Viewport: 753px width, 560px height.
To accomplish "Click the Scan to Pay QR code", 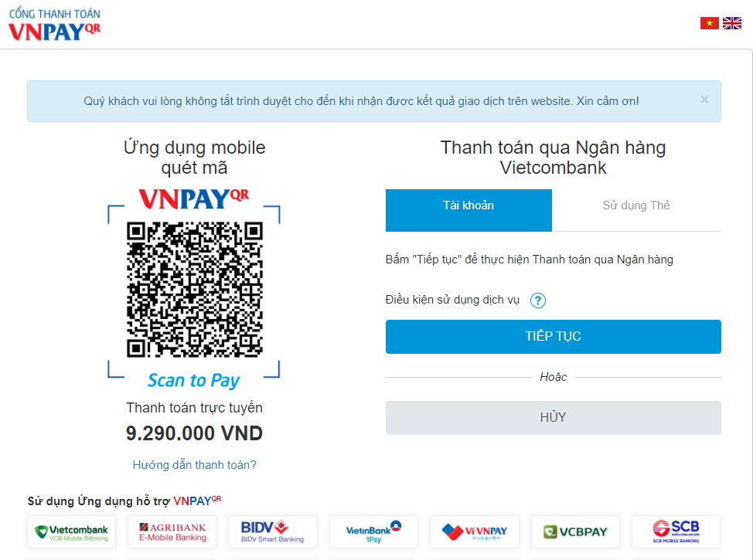I will (x=195, y=290).
